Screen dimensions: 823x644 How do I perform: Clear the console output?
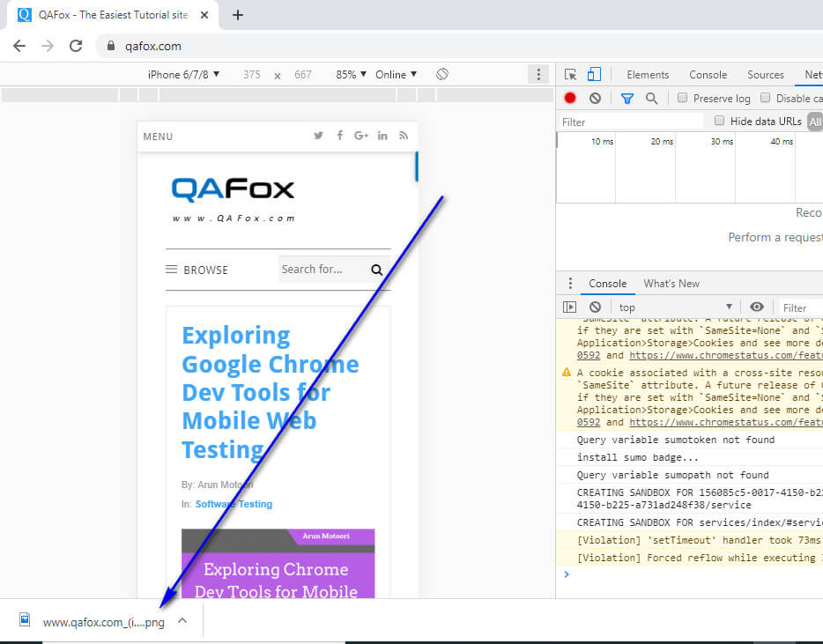[595, 307]
